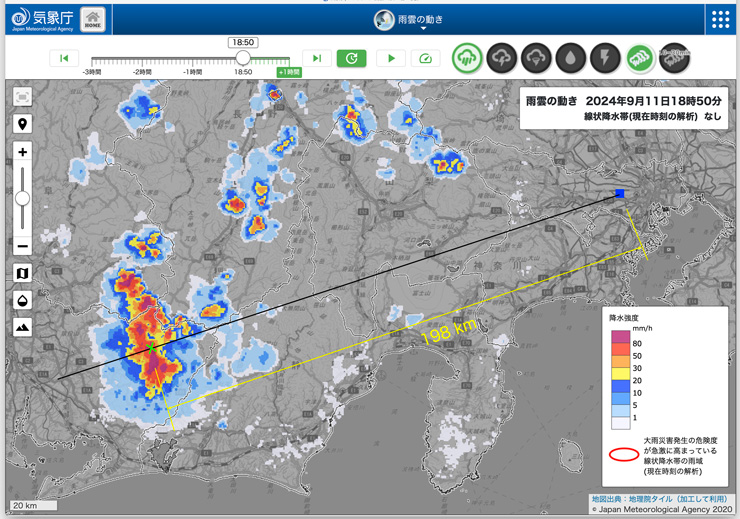Click the time slider handle at 18:50
The image size is (740, 519).
pyautogui.click(x=243, y=59)
